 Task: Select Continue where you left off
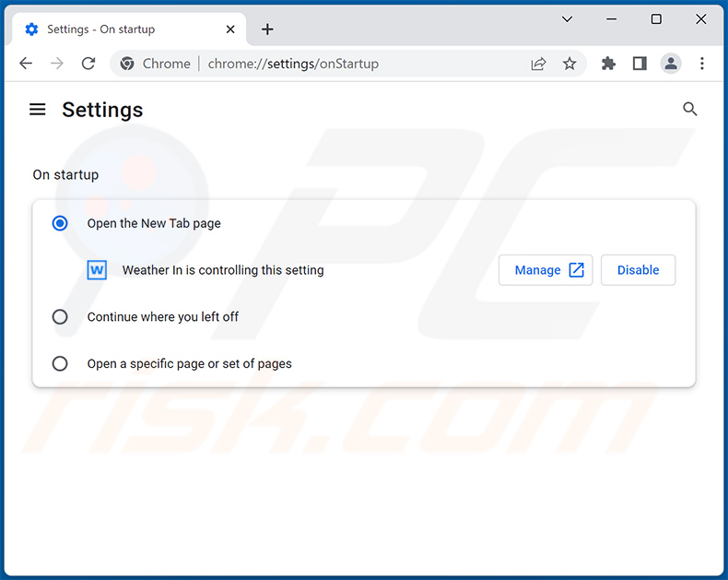click(x=60, y=316)
